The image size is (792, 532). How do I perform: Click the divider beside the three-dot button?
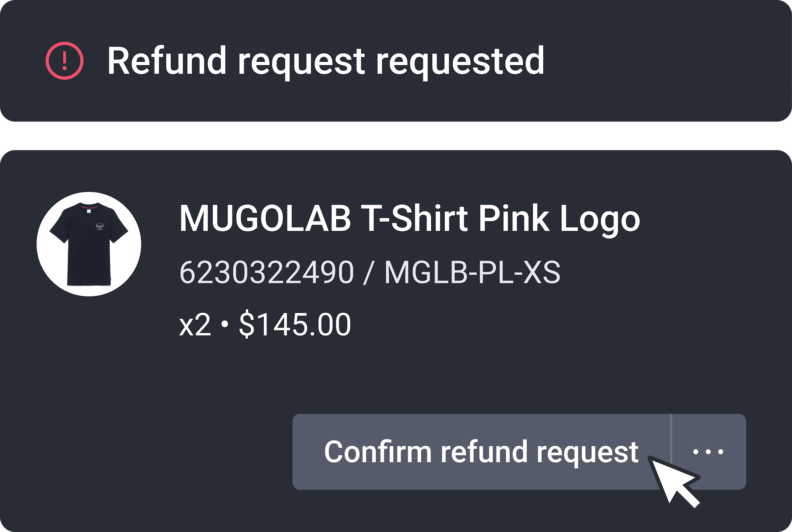click(671, 452)
